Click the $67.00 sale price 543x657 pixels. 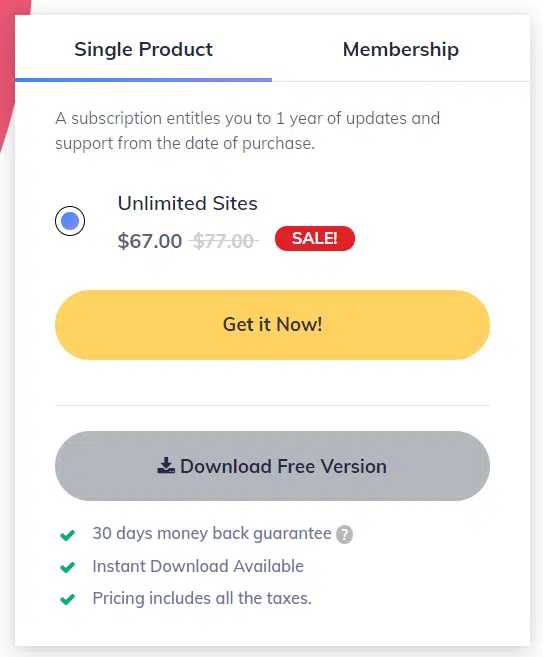pos(150,241)
